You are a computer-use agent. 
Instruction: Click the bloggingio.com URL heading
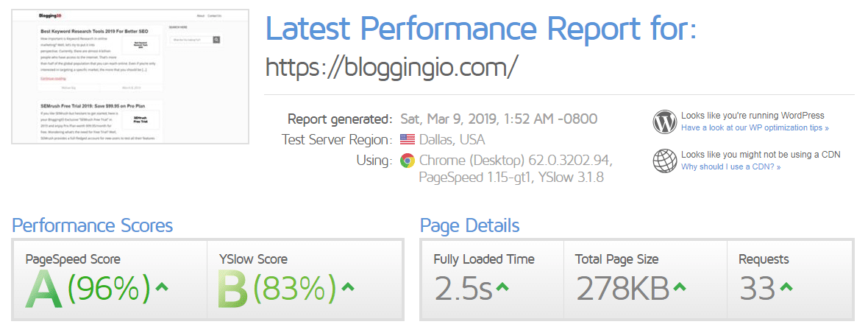pos(392,68)
